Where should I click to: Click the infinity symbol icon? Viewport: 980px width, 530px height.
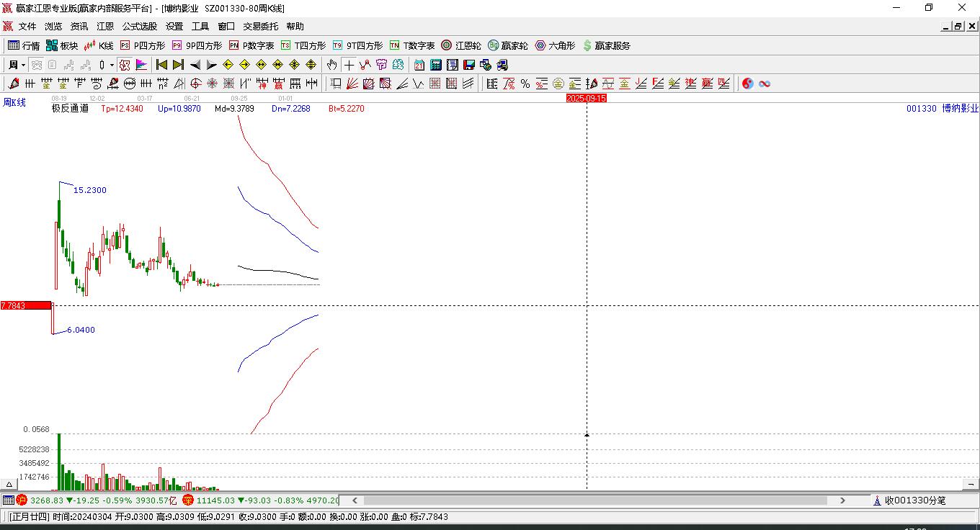765,84
